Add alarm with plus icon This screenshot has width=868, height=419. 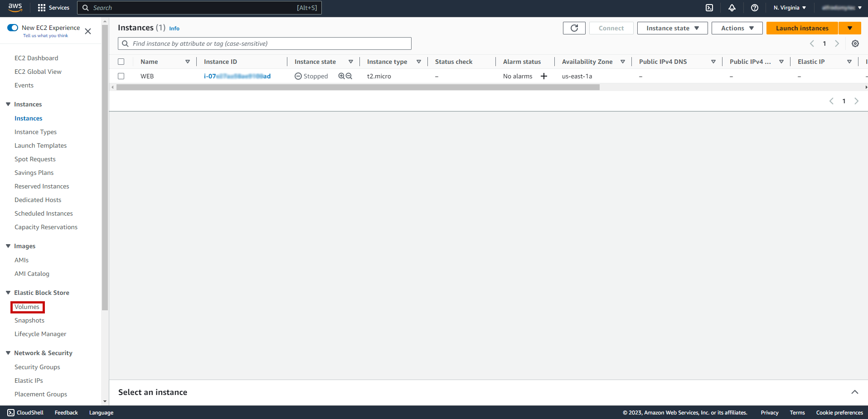544,76
